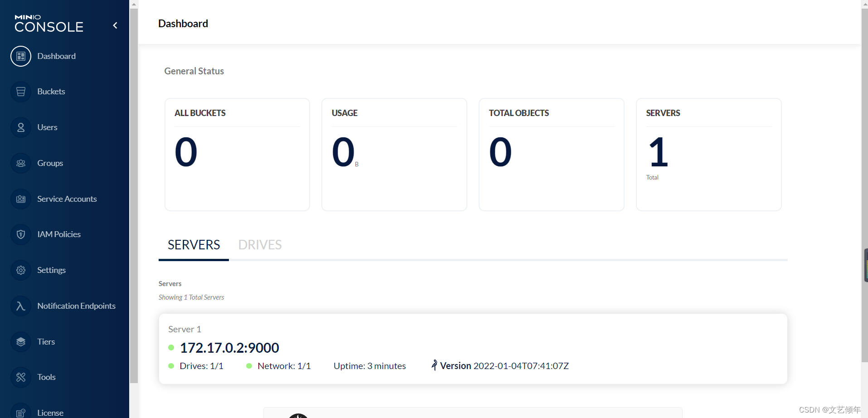Click the Groups people icon

click(21, 163)
